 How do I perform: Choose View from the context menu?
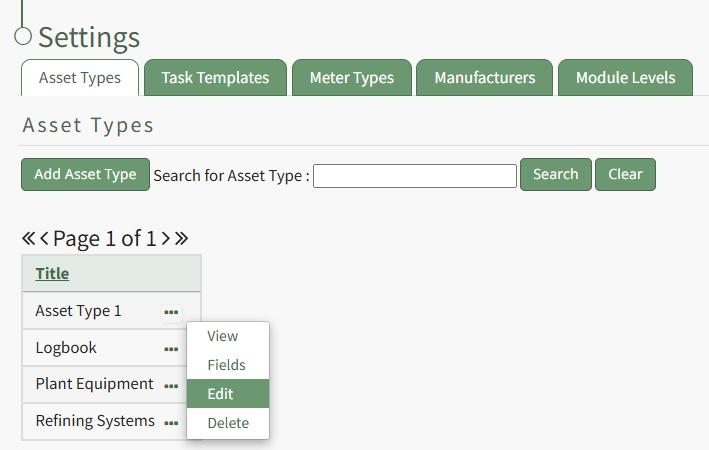(x=222, y=337)
